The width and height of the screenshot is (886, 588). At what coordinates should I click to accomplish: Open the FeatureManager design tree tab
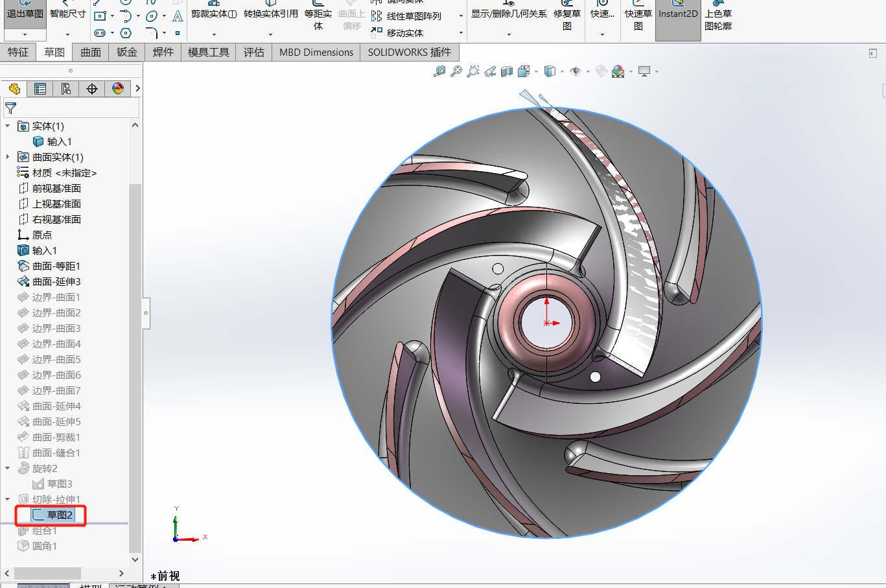click(x=14, y=89)
